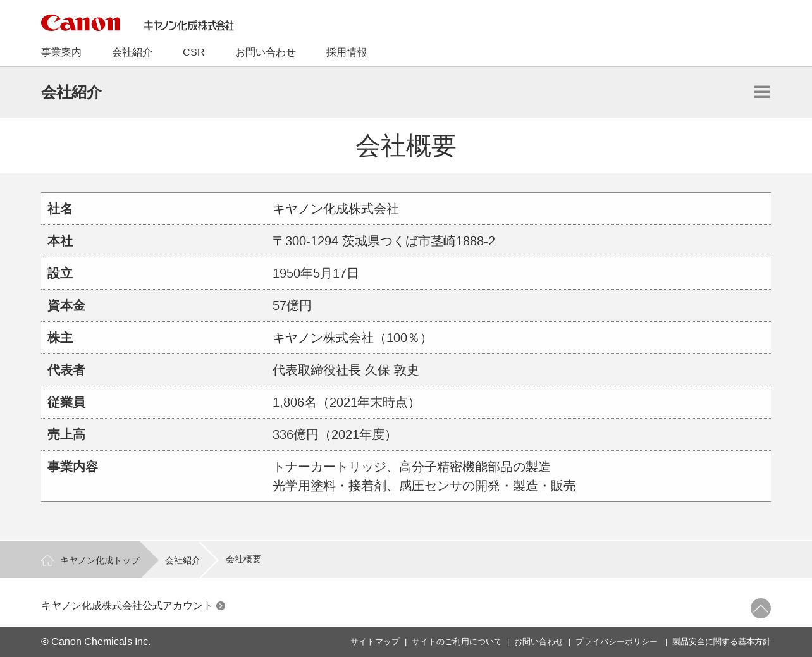Click the 会社概要 page title
812x657 pixels.
click(x=406, y=146)
